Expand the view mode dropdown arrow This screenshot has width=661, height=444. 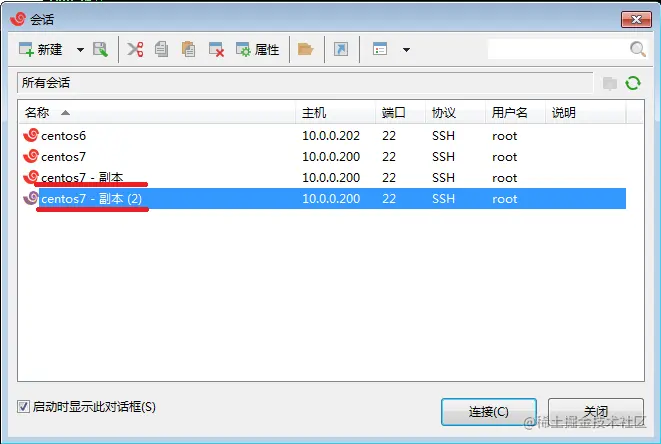(406, 50)
